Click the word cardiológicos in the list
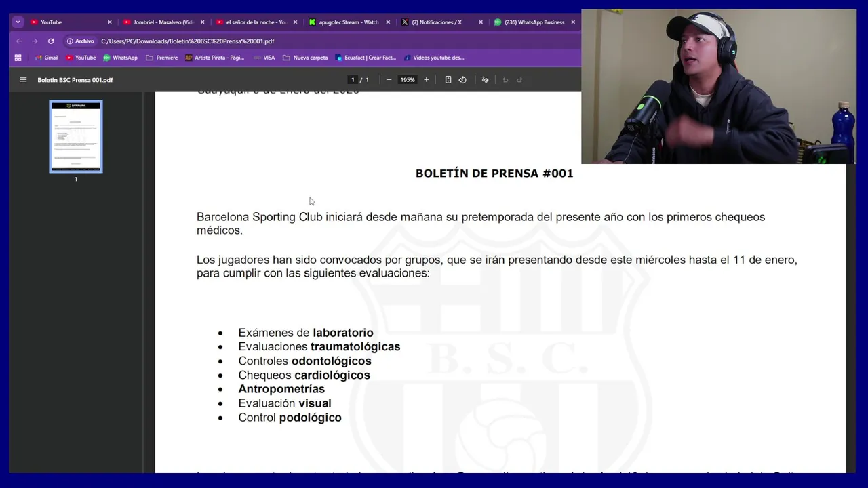The height and width of the screenshot is (488, 868). coord(332,375)
